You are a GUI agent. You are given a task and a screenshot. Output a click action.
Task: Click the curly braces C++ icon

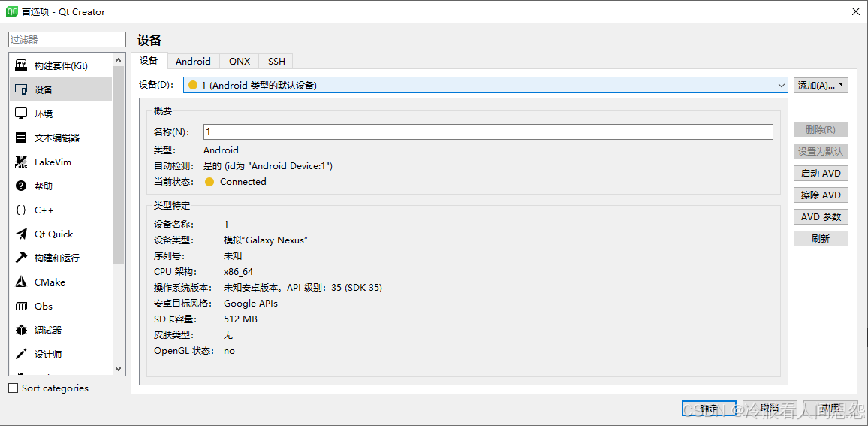tap(21, 210)
